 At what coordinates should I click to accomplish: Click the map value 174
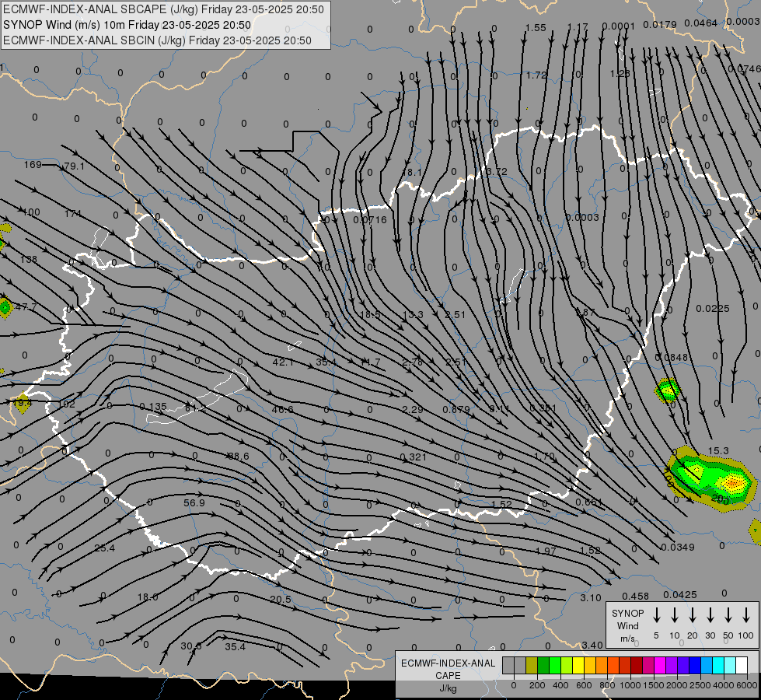(73, 214)
